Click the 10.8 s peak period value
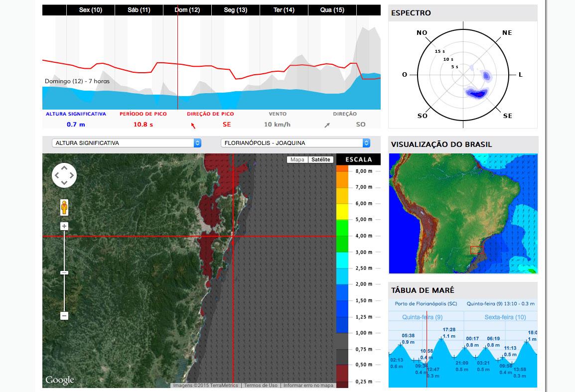This screenshot has width=575, height=392. pyautogui.click(x=143, y=125)
